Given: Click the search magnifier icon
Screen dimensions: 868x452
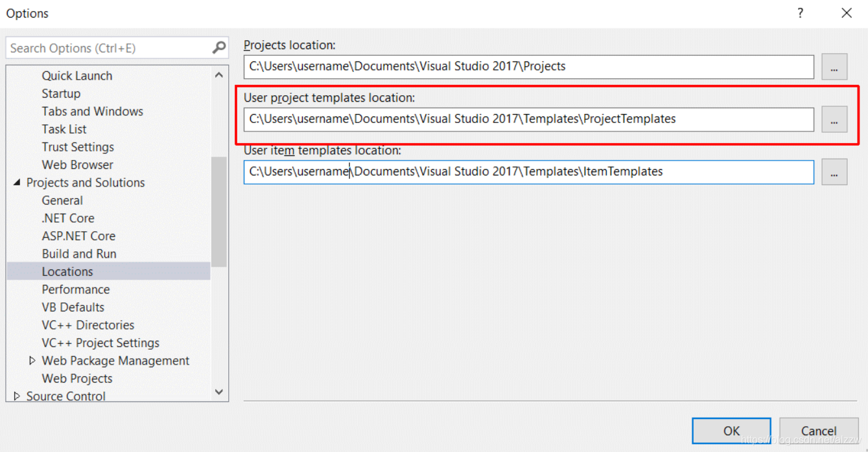Looking at the screenshot, I should (219, 47).
